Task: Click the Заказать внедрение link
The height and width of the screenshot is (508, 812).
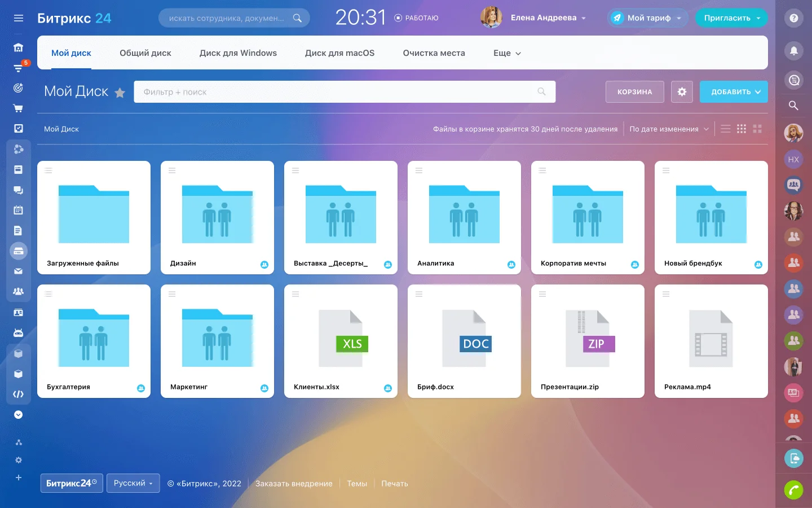Action: point(294,484)
